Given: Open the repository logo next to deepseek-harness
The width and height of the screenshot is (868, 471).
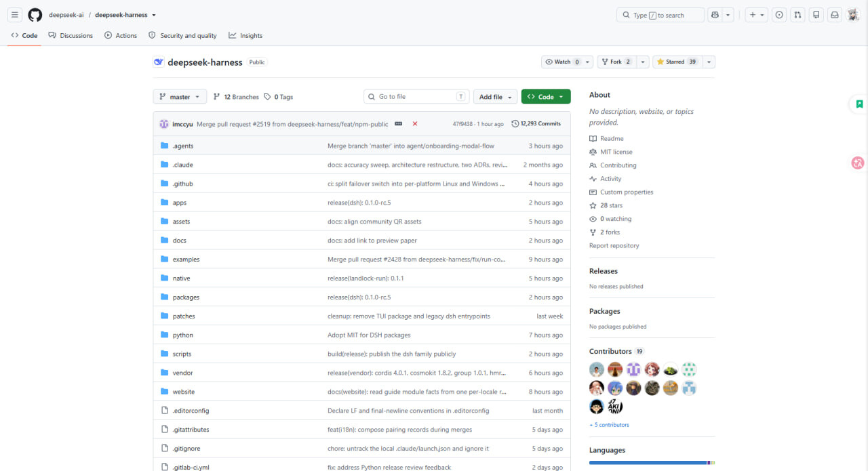Looking at the screenshot, I should 159,62.
